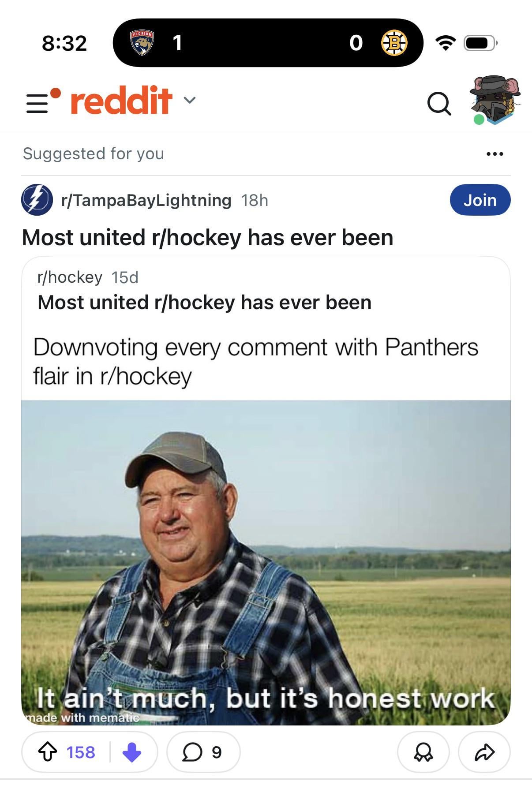Toggle the upvote arrow on post
The width and height of the screenshot is (532, 785).
pyautogui.click(x=48, y=752)
